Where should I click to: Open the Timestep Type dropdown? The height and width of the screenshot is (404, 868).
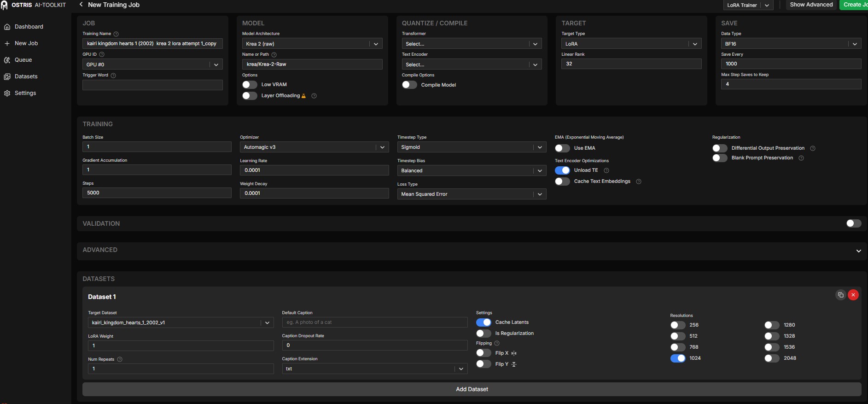coord(472,147)
